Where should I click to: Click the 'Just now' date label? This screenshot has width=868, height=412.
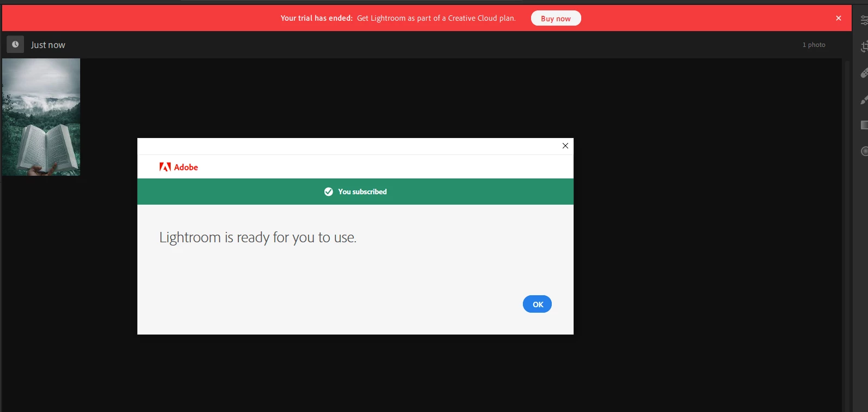[x=48, y=45]
